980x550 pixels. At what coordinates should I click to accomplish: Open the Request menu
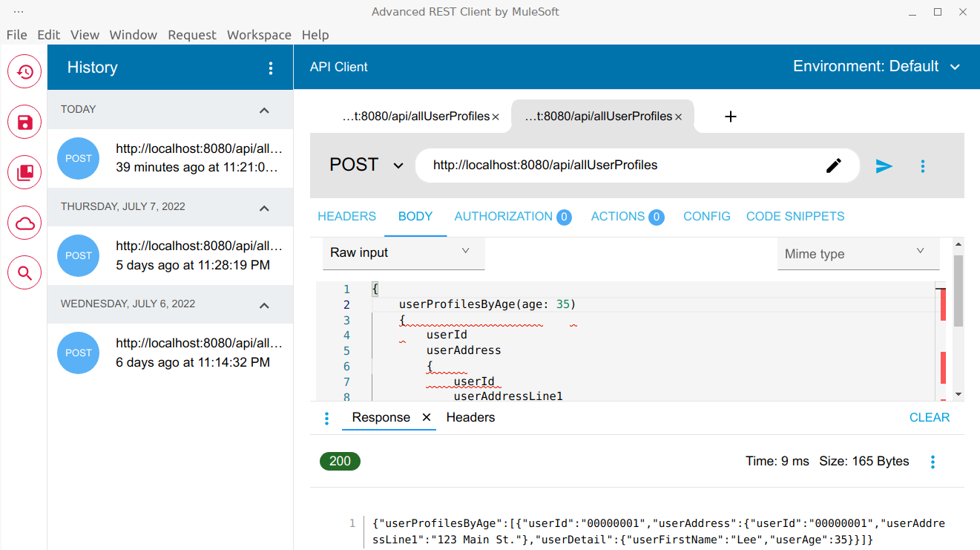(192, 35)
